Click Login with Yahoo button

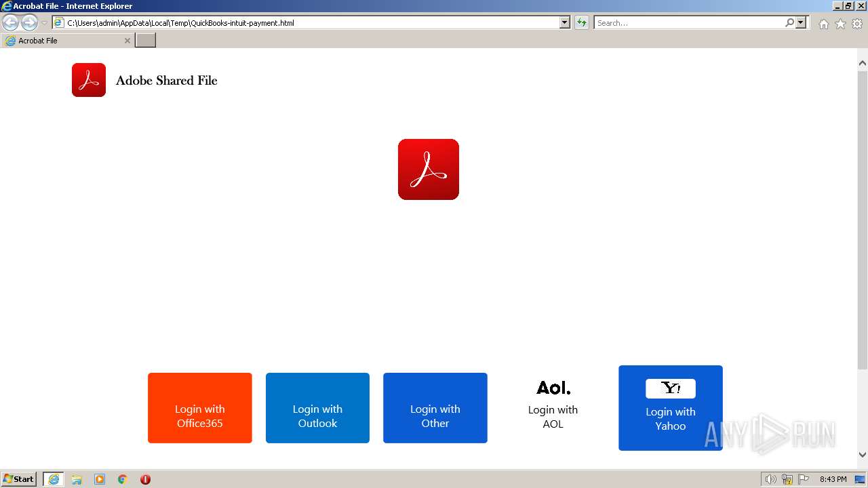[x=671, y=408]
